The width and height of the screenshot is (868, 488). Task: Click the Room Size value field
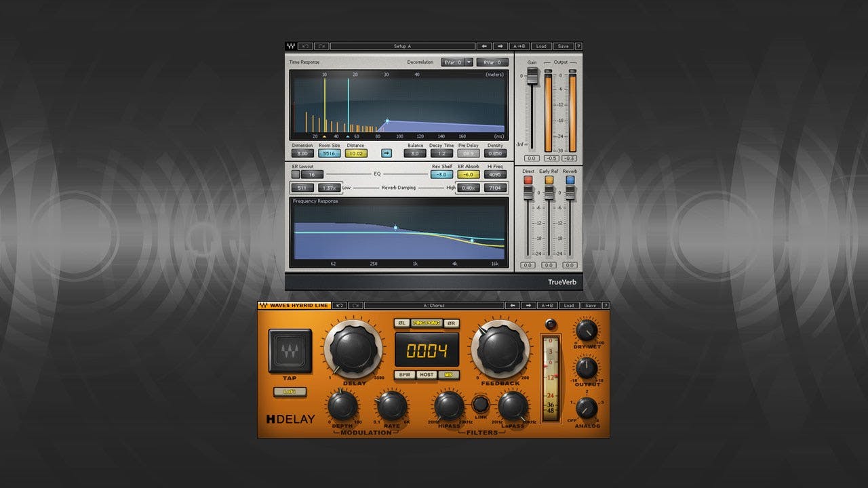coord(330,153)
